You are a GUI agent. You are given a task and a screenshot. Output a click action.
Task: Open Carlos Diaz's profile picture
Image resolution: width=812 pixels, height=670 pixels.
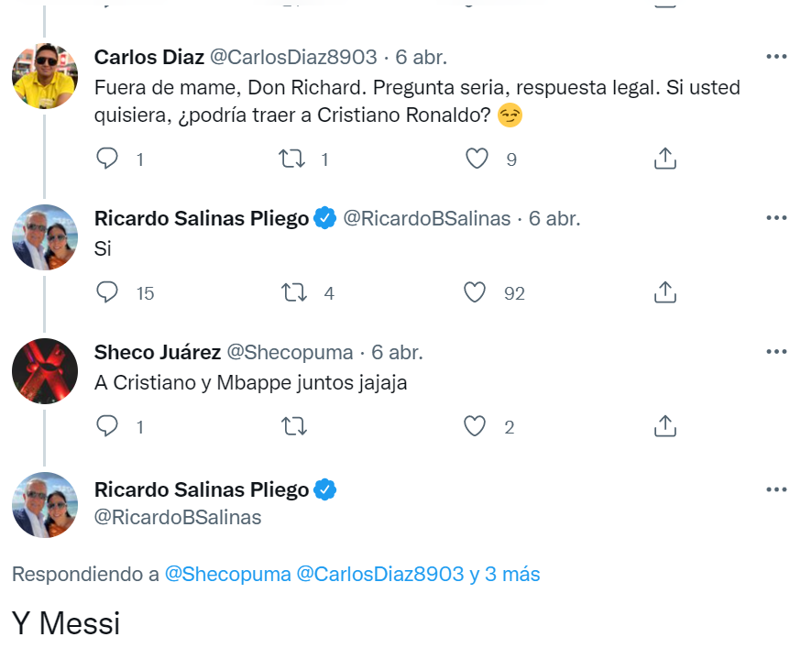coord(44,76)
